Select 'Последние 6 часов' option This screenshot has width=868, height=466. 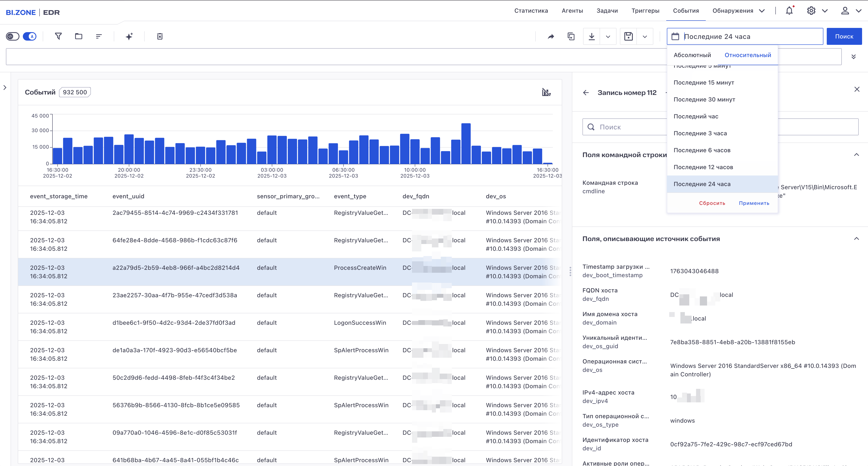pyautogui.click(x=702, y=150)
